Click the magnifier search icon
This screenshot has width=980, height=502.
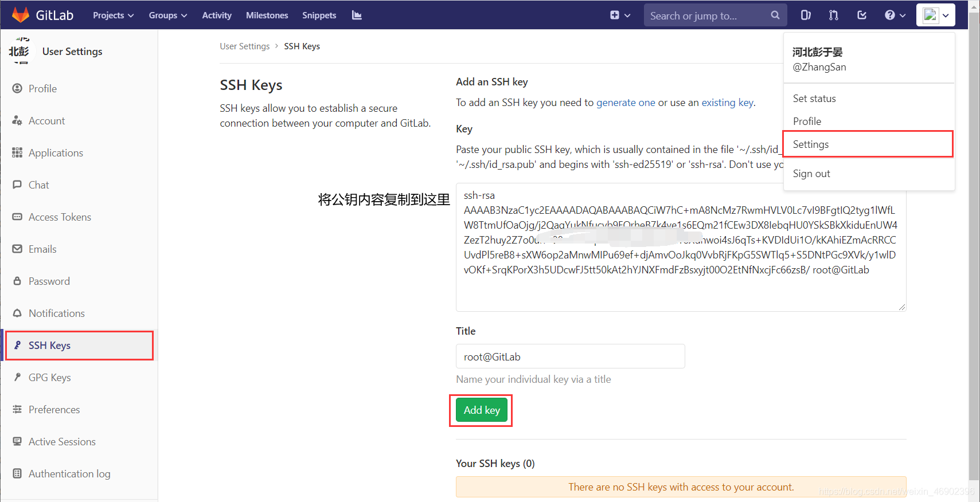[775, 15]
